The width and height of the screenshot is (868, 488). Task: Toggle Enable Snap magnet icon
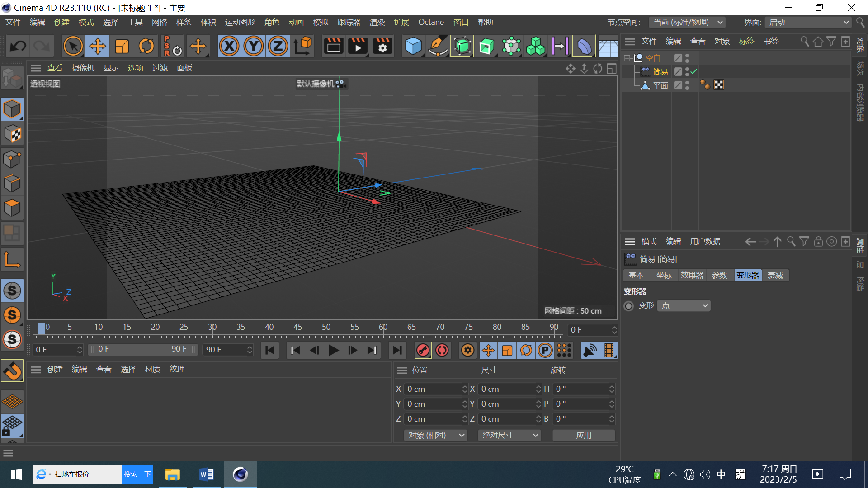pyautogui.click(x=12, y=371)
